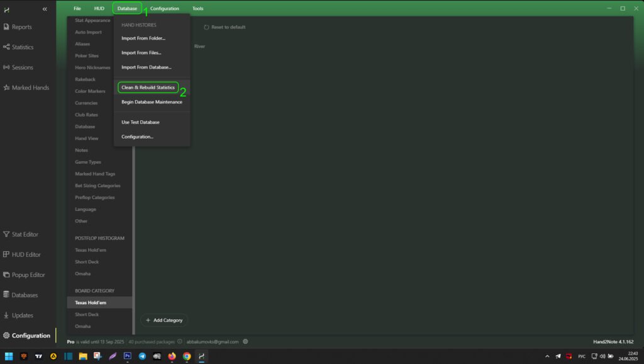Screen dimensions: 644x364
Task: Open Marked Hands from the sidebar
Action: pos(30,88)
